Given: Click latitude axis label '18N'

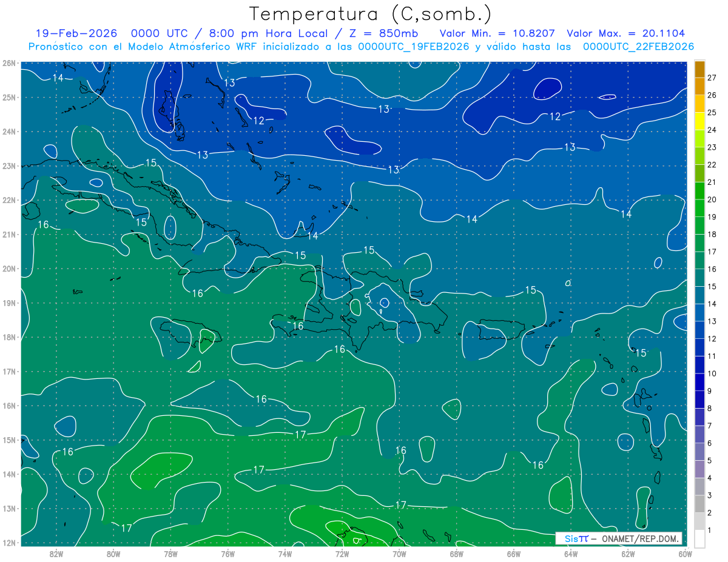Looking at the screenshot, I should pyautogui.click(x=9, y=337).
